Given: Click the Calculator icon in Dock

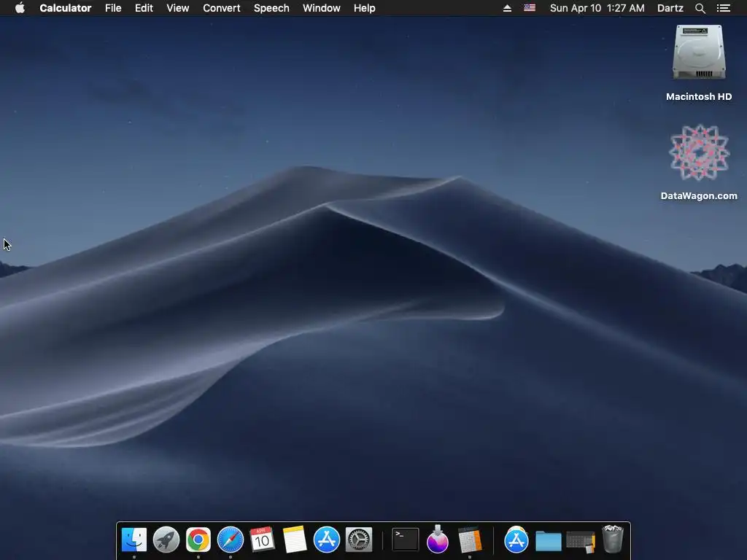Looking at the screenshot, I should (470, 540).
